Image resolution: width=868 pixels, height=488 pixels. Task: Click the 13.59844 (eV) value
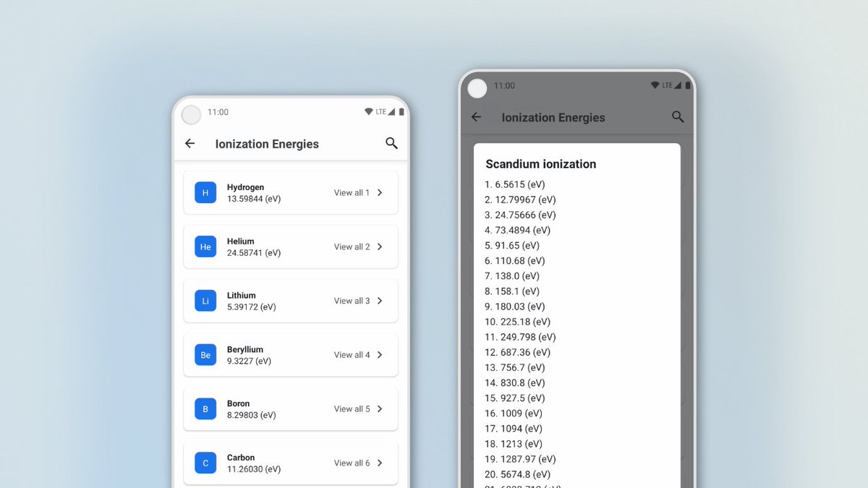click(254, 199)
